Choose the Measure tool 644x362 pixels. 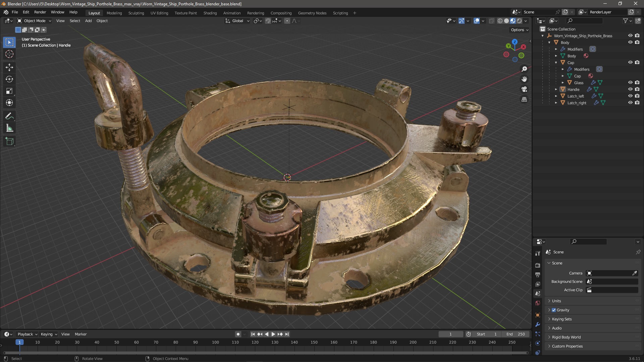click(9, 128)
